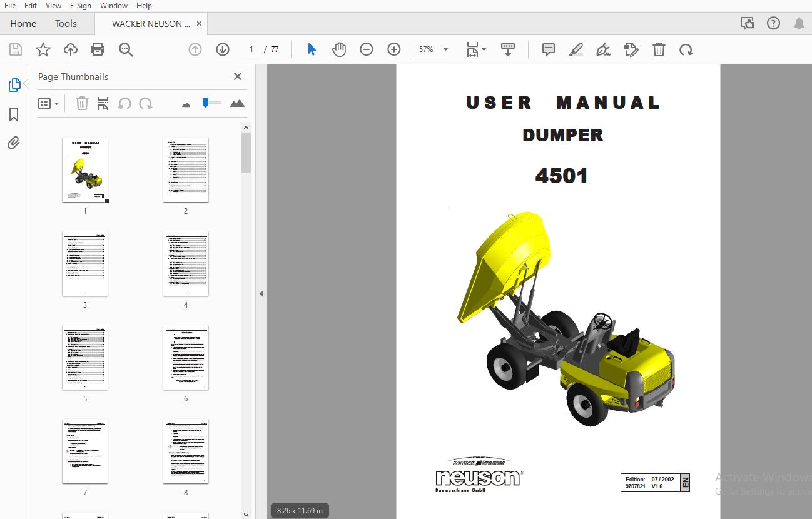Image resolution: width=812 pixels, height=519 pixels.
Task: Print the document
Action: [x=98, y=50]
